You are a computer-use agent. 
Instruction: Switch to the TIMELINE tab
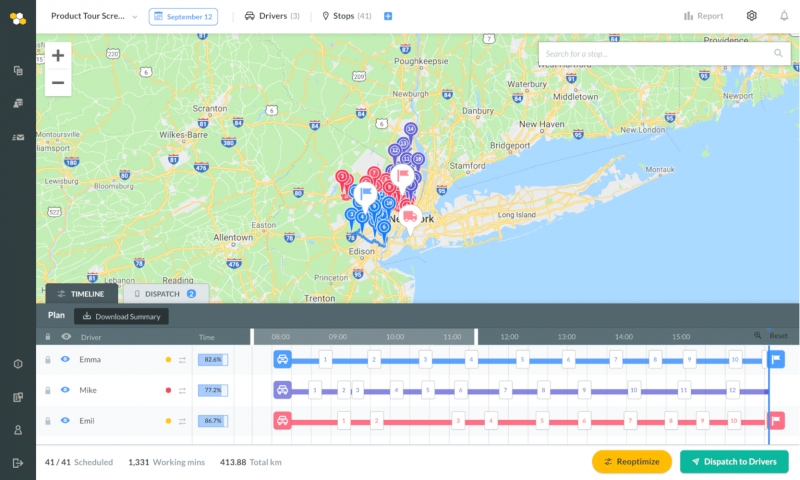click(82, 294)
